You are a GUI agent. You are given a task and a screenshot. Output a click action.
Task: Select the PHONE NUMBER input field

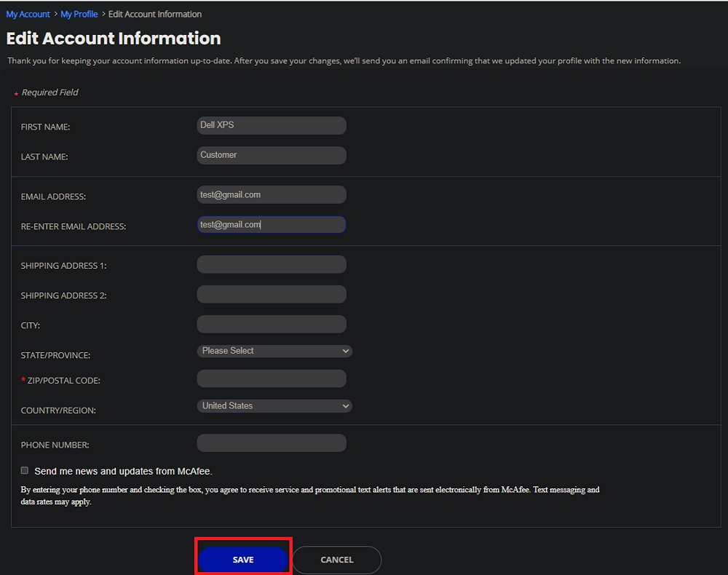[271, 443]
